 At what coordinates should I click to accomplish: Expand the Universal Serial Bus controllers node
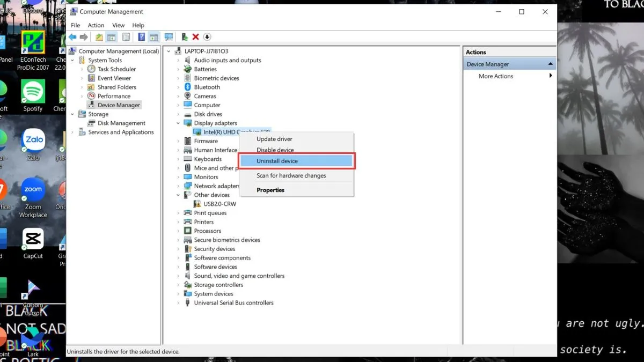pos(180,302)
